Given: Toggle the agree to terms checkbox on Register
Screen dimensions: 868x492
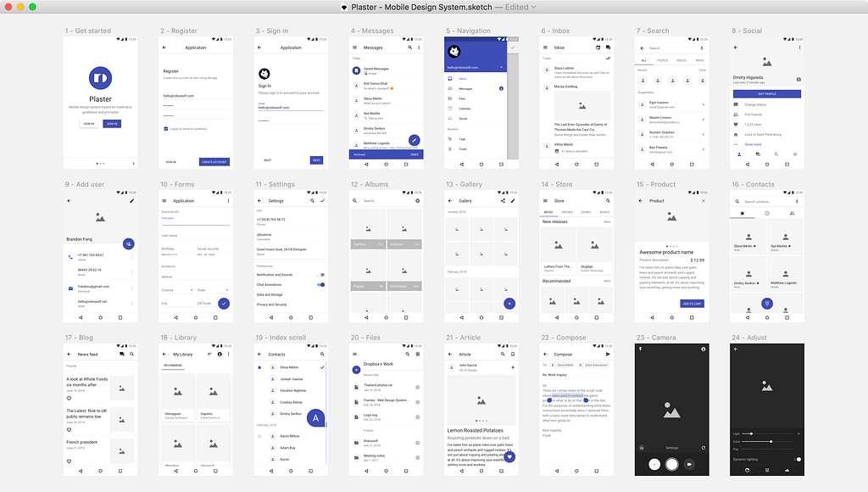Looking at the screenshot, I should click(x=165, y=129).
